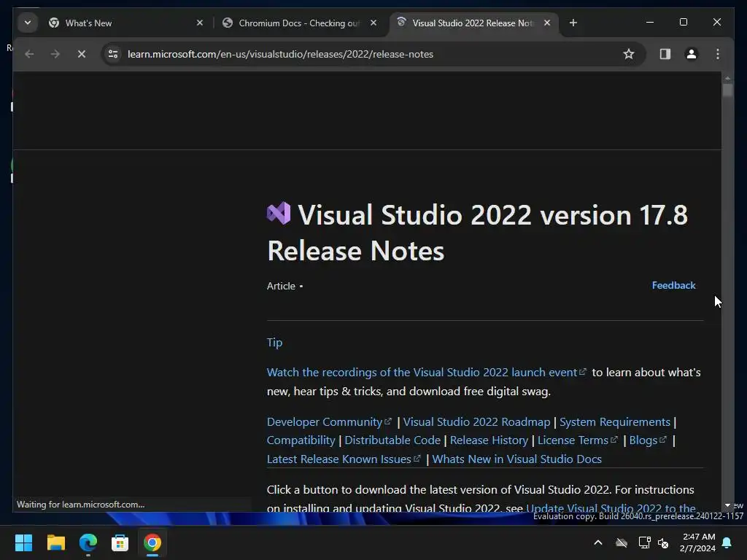Viewport: 747px width, 560px height.
Task: Switch to the What's New tab
Action: pyautogui.click(x=126, y=23)
